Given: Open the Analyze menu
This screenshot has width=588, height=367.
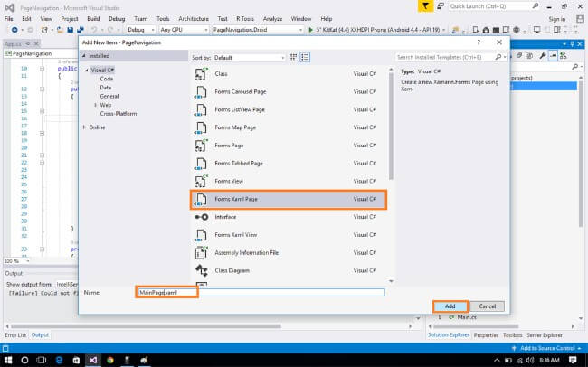Looking at the screenshot, I should pyautogui.click(x=272, y=19).
